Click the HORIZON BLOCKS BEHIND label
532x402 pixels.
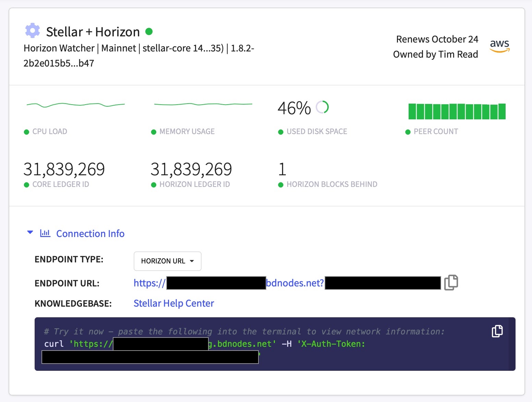pos(332,184)
